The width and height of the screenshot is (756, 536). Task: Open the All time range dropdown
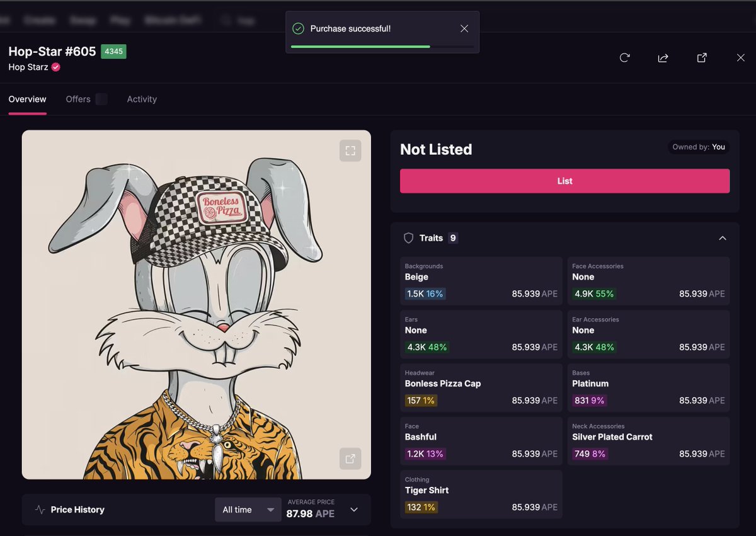[x=248, y=510]
